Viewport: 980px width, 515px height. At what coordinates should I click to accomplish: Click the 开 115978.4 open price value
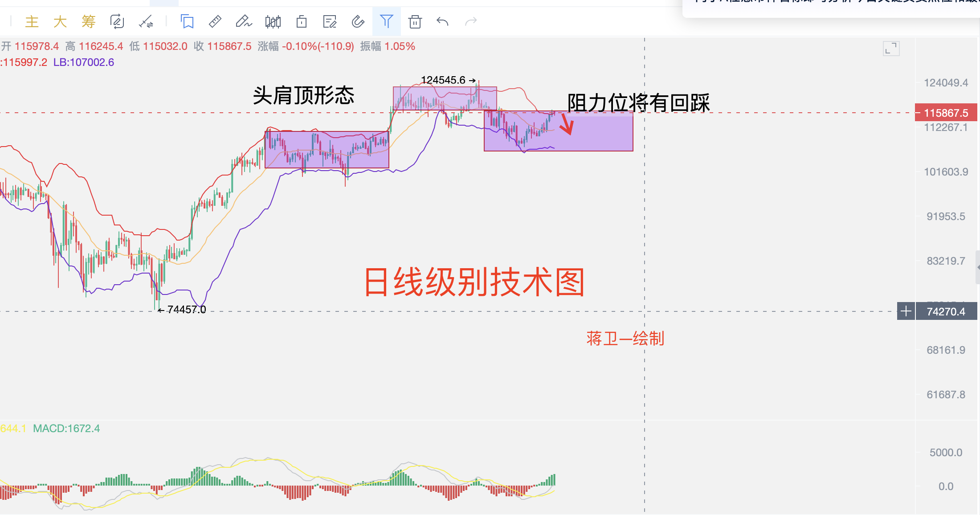(x=30, y=46)
